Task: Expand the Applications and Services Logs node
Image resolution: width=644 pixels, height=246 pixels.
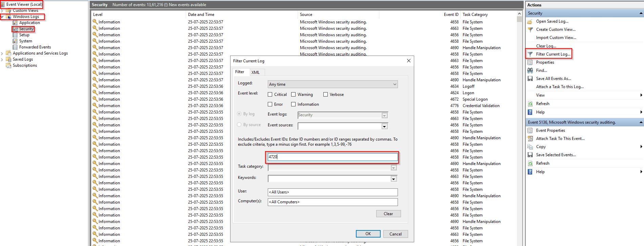Action: point(2,53)
